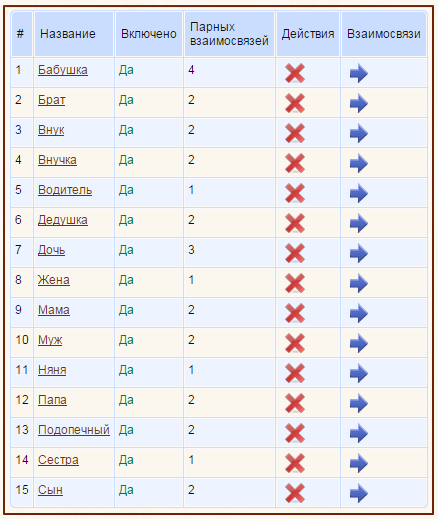Delete the Папа row with red cross
This screenshot has height=519, width=438.
point(295,403)
